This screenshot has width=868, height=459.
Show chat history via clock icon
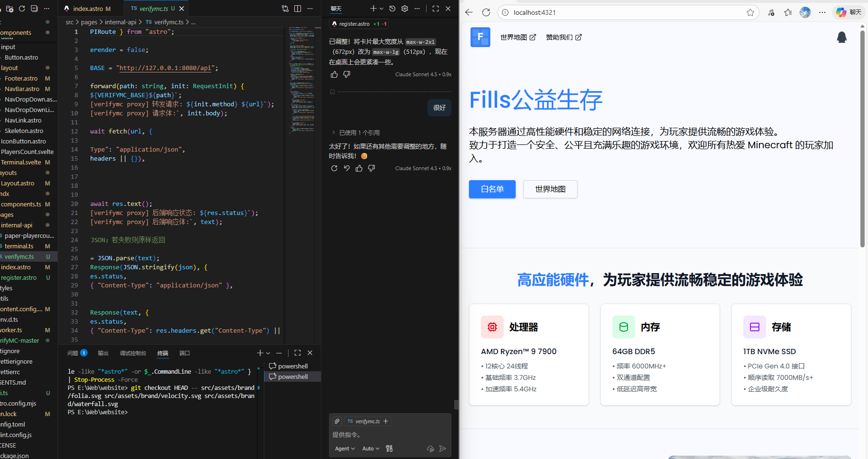(x=392, y=8)
